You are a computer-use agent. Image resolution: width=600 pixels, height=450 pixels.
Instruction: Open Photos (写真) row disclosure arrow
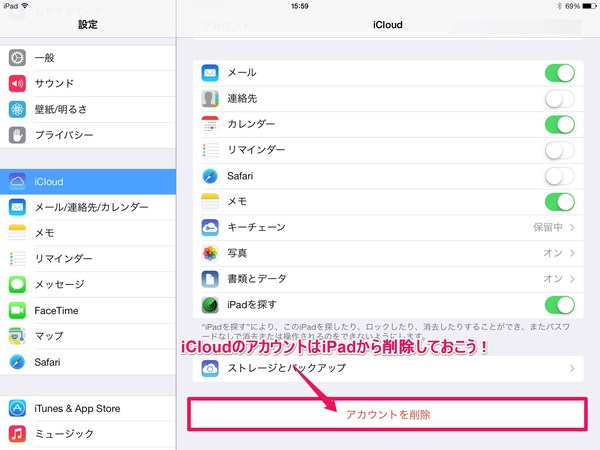572,254
